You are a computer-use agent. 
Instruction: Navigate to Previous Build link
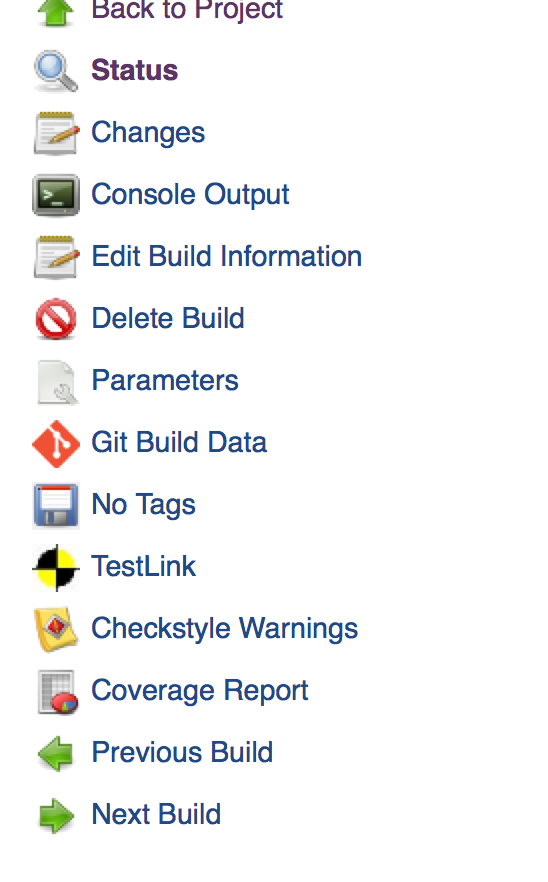(x=182, y=753)
